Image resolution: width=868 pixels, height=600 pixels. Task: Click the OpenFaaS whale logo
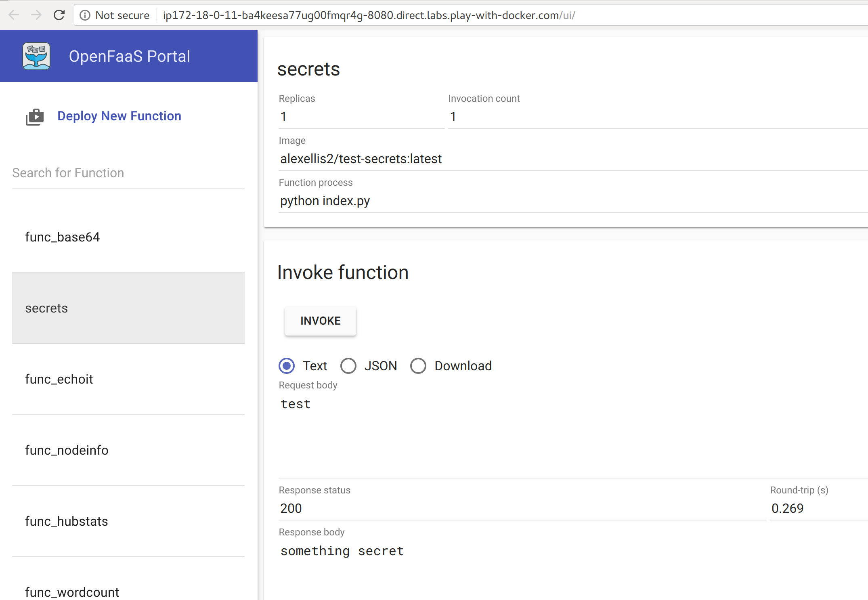36,56
